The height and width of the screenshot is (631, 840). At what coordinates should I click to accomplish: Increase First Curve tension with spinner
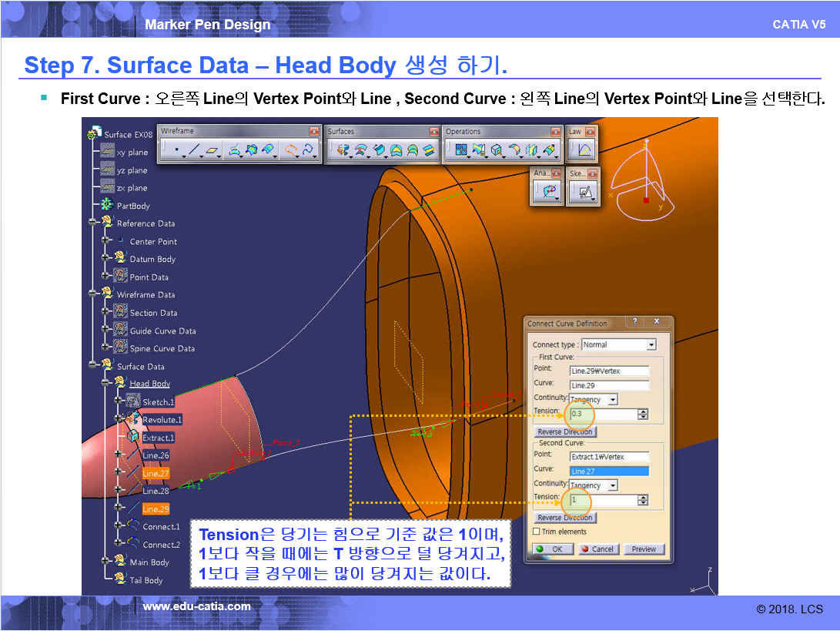[643, 411]
